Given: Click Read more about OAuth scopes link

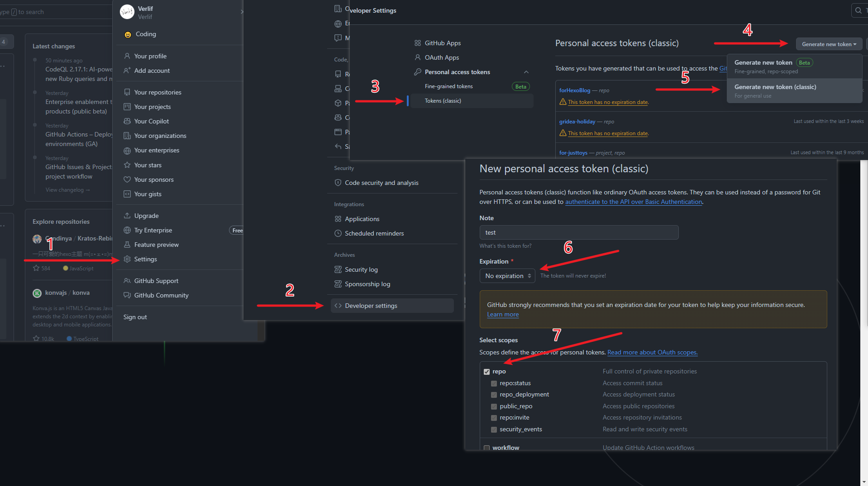Looking at the screenshot, I should [x=652, y=352].
